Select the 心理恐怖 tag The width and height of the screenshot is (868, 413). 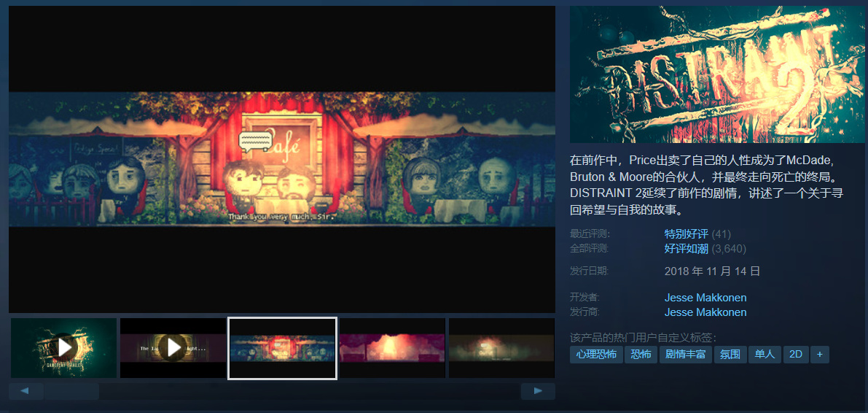coord(596,355)
